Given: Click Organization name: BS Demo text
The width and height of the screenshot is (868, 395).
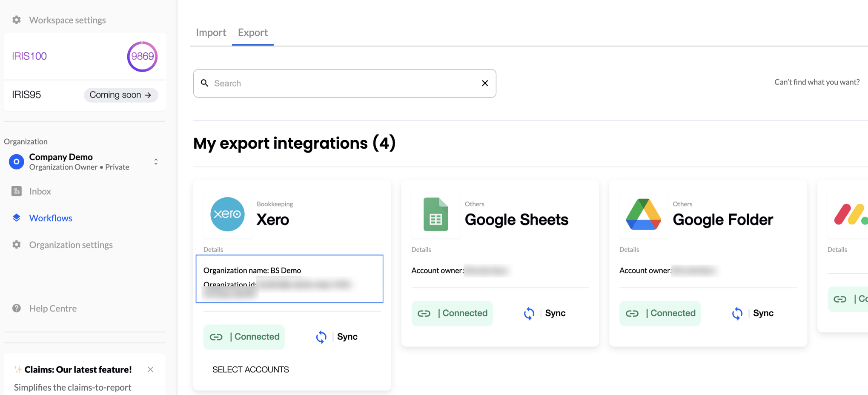Looking at the screenshot, I should coord(252,270).
